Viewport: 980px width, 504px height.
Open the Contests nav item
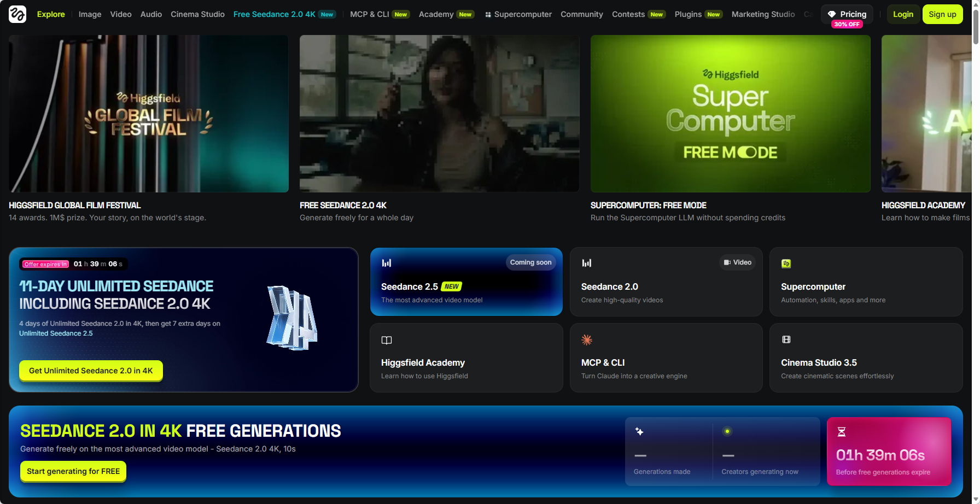(639, 14)
